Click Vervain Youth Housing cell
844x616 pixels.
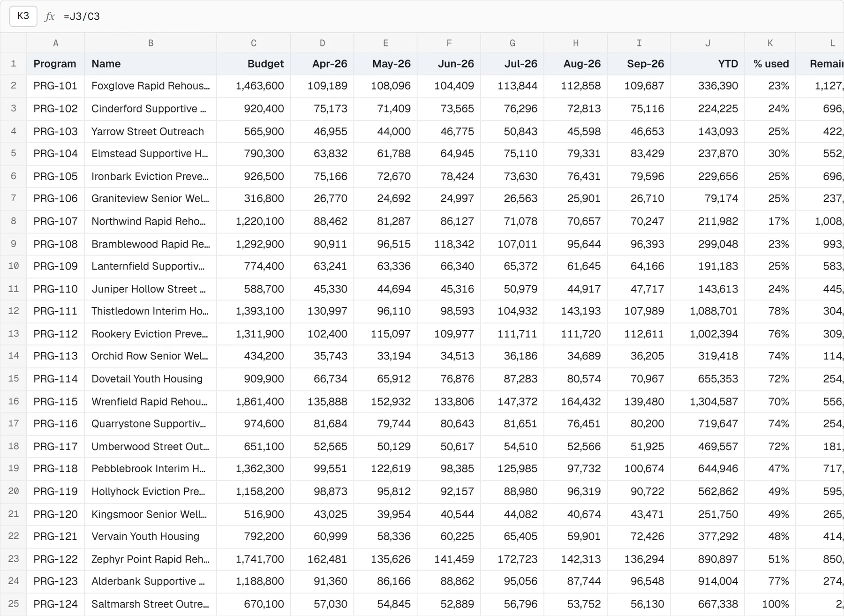click(x=151, y=536)
